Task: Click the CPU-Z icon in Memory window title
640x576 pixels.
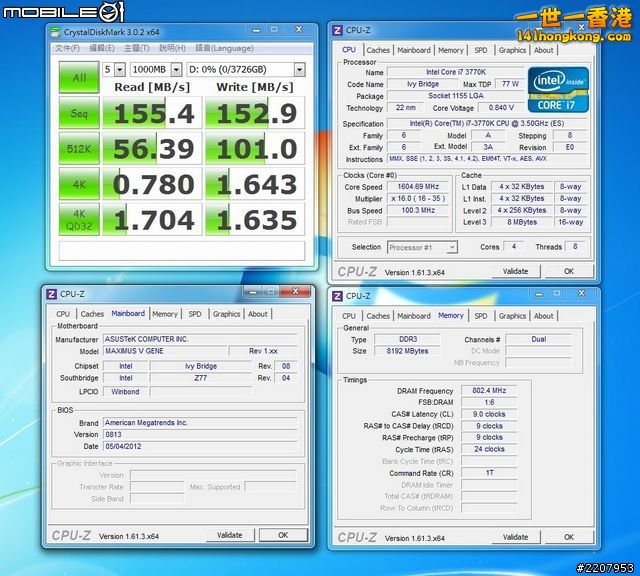Action: click(x=338, y=296)
